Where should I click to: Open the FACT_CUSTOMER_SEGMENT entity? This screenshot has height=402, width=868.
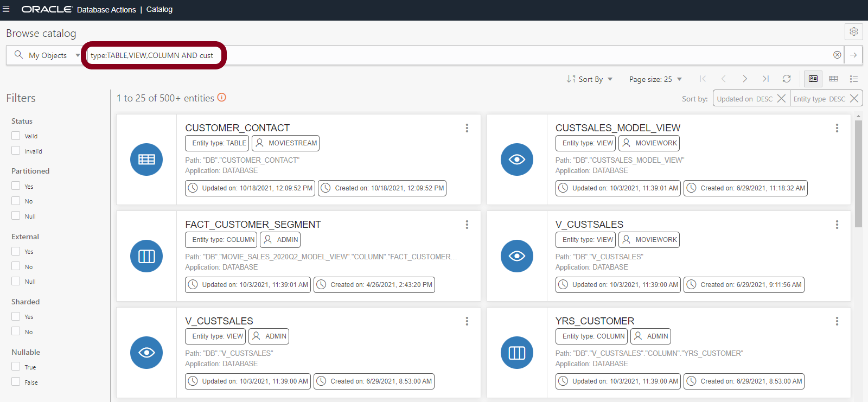(253, 225)
